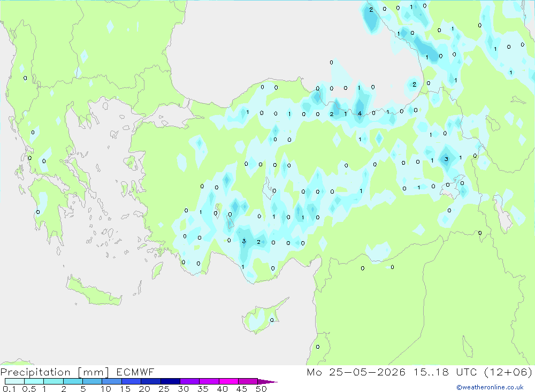
Task: Click the "15" legend scale label
Action: tap(125, 389)
